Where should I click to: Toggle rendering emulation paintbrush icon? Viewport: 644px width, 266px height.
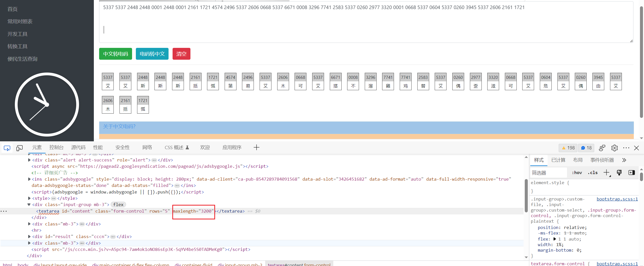[619, 173]
